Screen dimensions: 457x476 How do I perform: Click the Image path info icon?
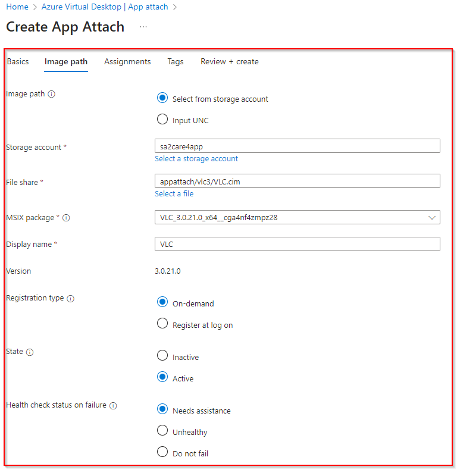click(52, 94)
